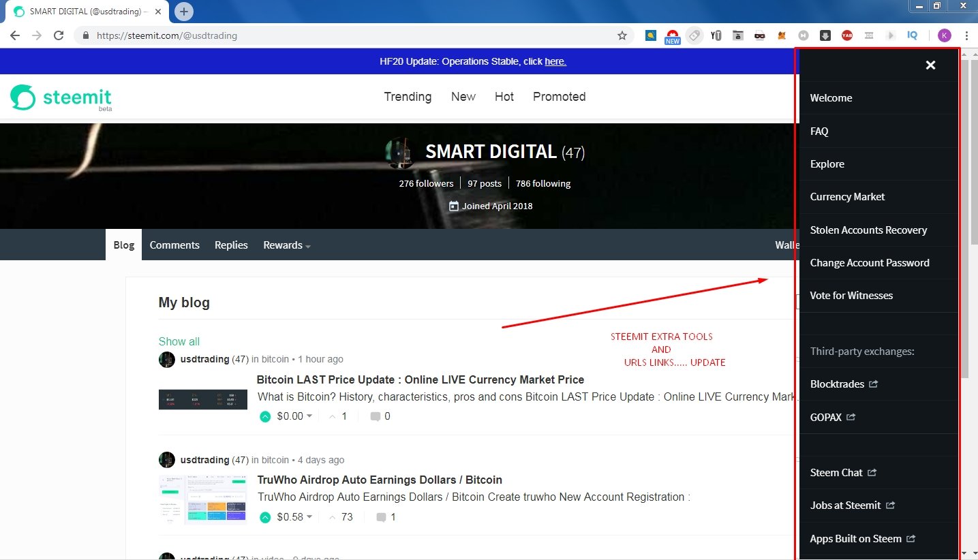Open the Welcome menu item
Screen dimensions: 978x560
coord(831,98)
